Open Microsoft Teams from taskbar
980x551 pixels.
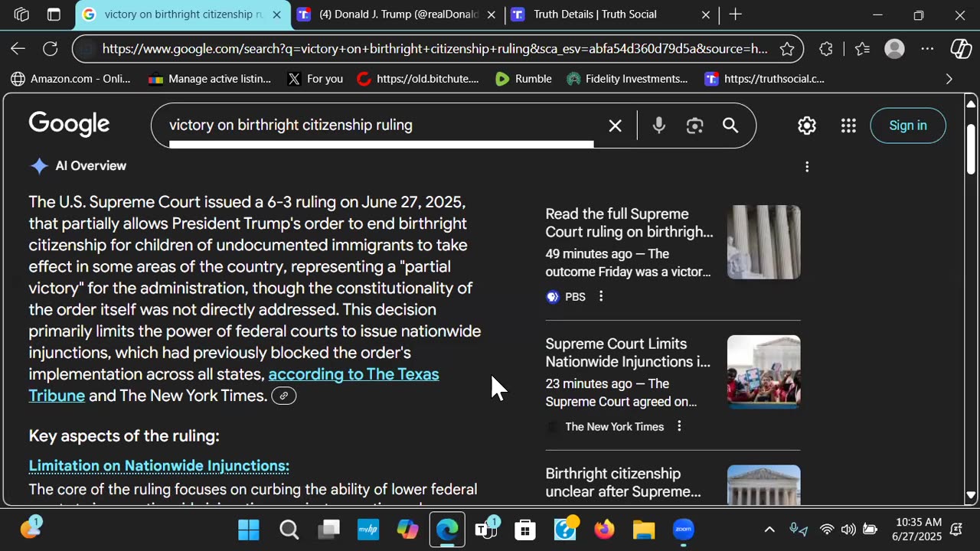click(486, 529)
